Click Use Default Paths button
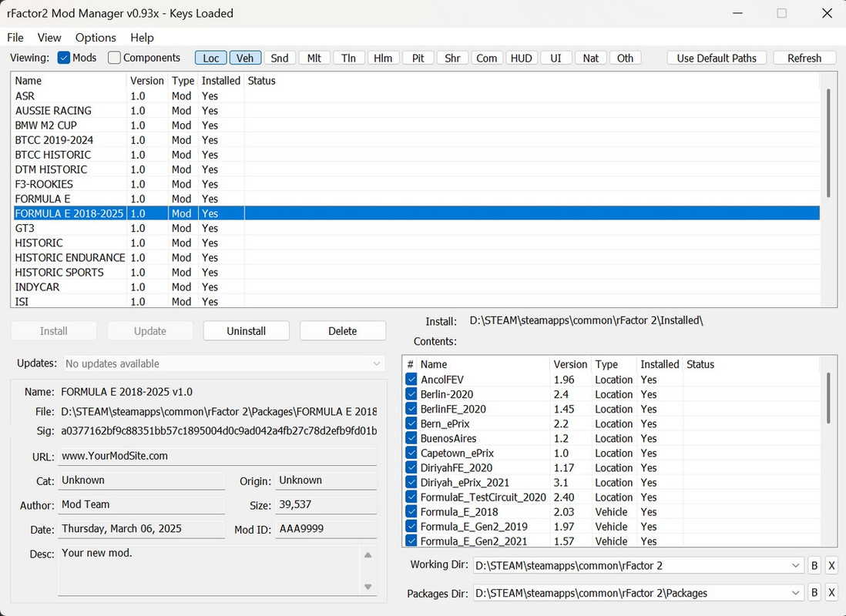This screenshot has width=846, height=616. 717,59
